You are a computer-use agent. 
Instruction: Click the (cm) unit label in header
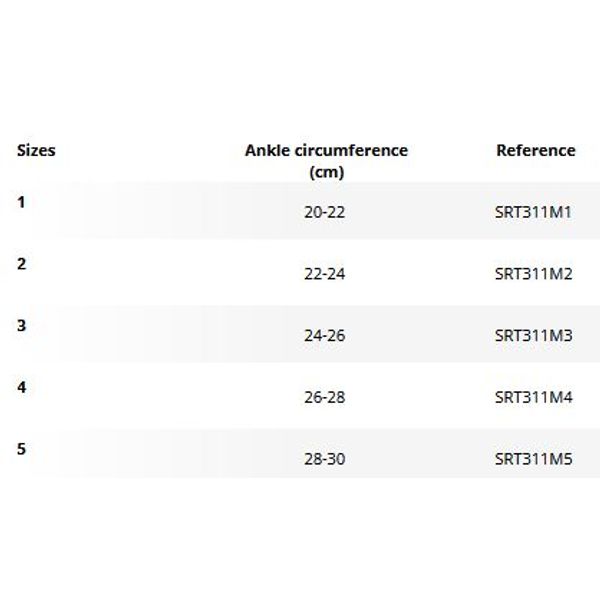[x=326, y=172]
